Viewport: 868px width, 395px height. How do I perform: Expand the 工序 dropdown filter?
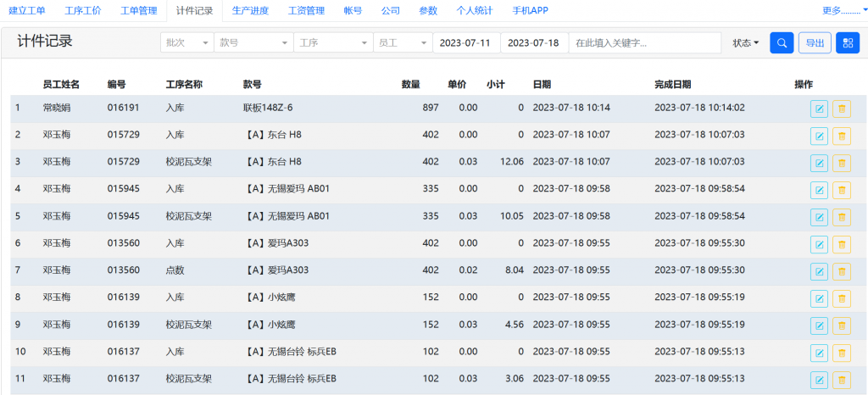pyautogui.click(x=333, y=42)
